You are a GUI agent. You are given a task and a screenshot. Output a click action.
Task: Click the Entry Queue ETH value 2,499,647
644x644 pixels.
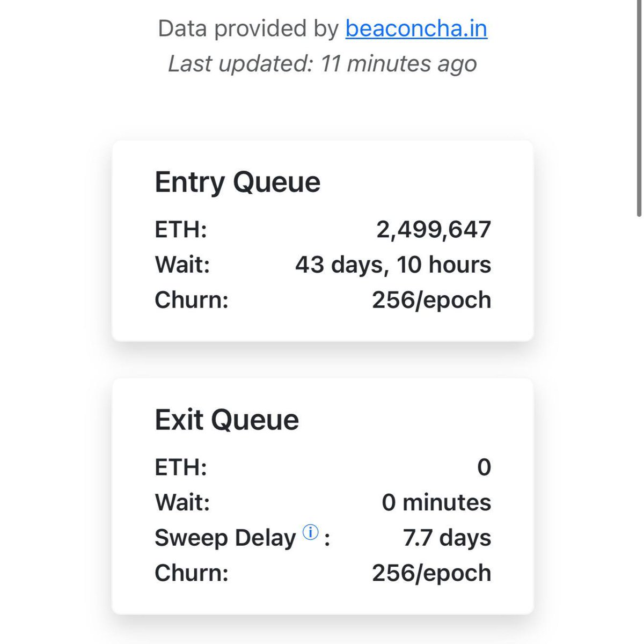[434, 230]
